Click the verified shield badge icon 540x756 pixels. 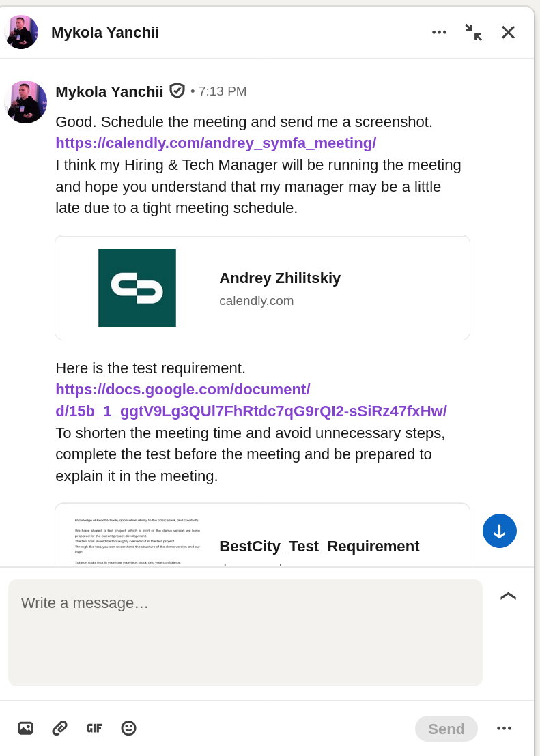pyautogui.click(x=177, y=91)
